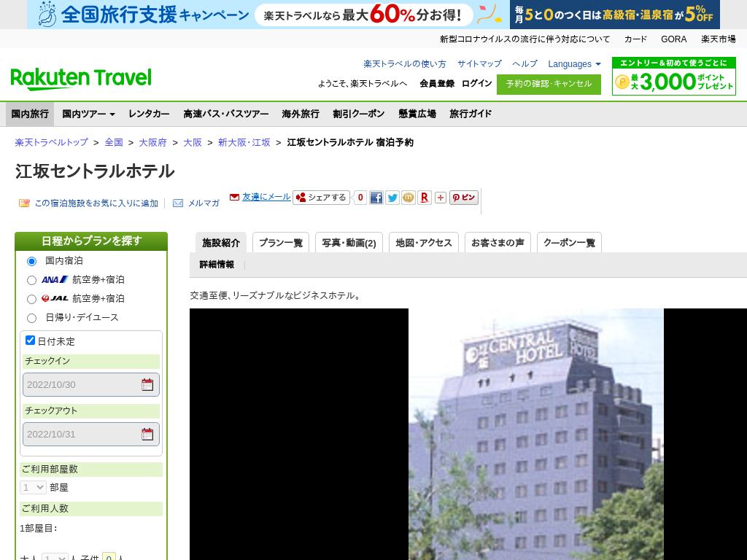The width and height of the screenshot is (747, 560).
Task: Open レンタカー in the navigation bar
Action: tap(149, 114)
